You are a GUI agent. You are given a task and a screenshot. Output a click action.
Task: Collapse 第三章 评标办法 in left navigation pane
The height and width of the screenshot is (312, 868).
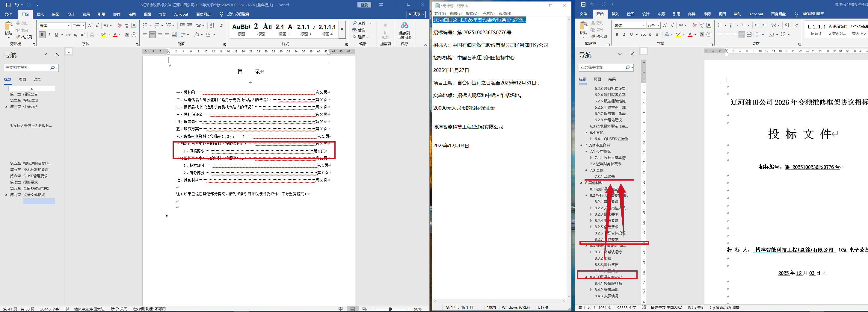6,107
